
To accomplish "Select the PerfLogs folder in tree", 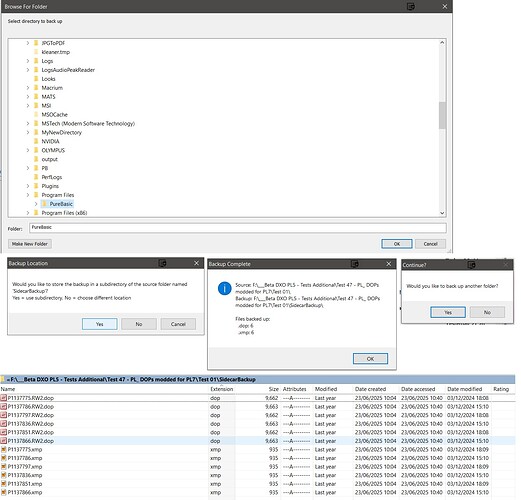I will pyautogui.click(x=52, y=177).
